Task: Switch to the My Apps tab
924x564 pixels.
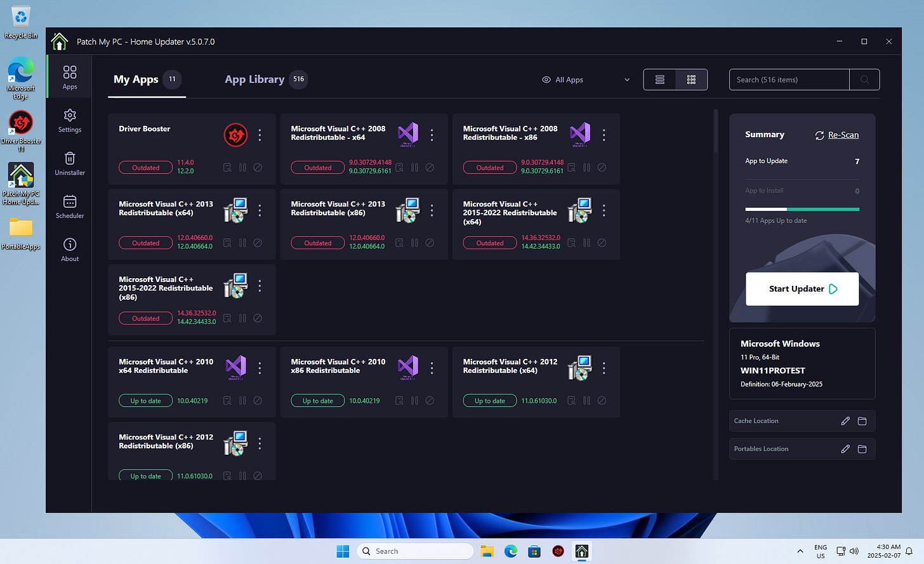Action: [147, 79]
